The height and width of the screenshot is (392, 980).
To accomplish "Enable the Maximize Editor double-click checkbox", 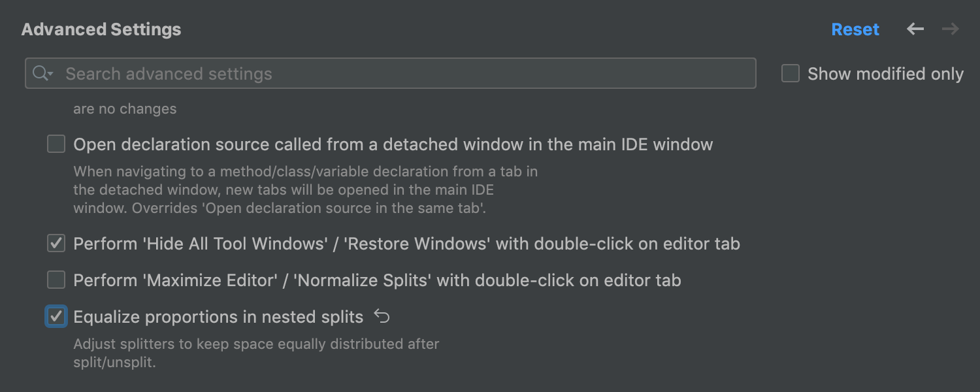I will pyautogui.click(x=56, y=280).
